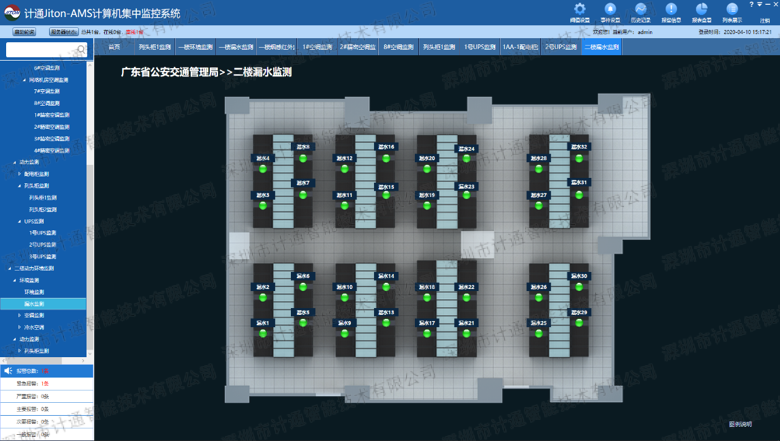The image size is (780, 441).
Task: Click green indicator of leak sensor 漏水12
Action: tap(345, 169)
